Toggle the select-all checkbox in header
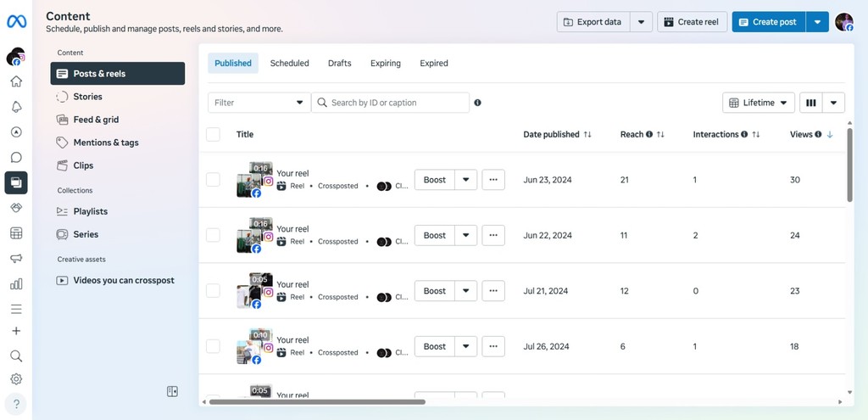 point(213,134)
